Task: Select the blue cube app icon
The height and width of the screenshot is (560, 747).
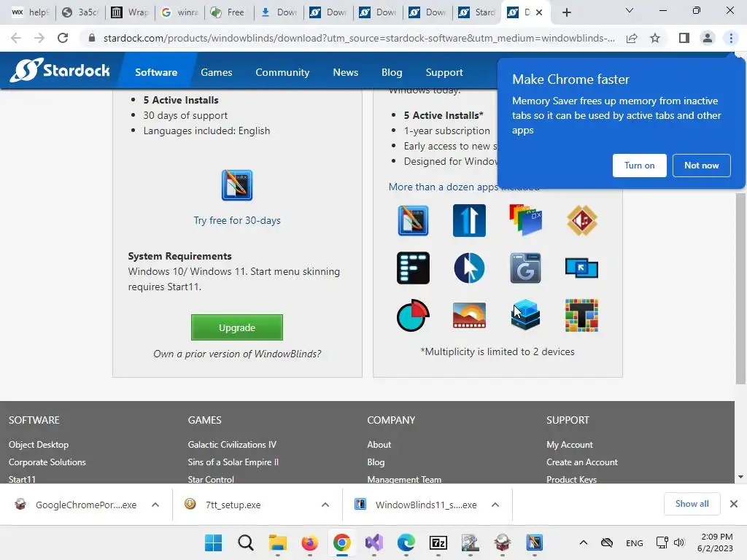Action: [x=525, y=315]
